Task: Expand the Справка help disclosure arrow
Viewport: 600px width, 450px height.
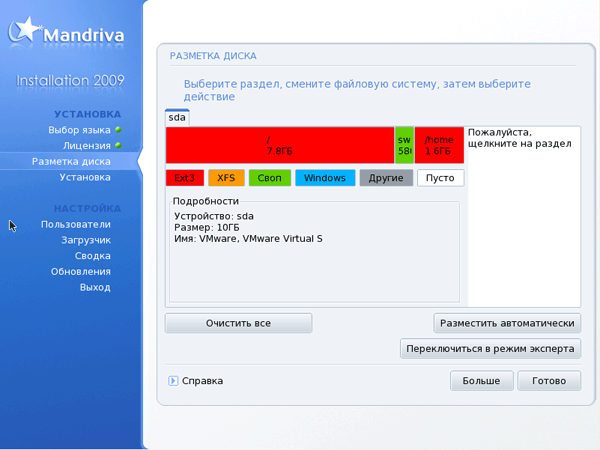Action: click(x=173, y=381)
